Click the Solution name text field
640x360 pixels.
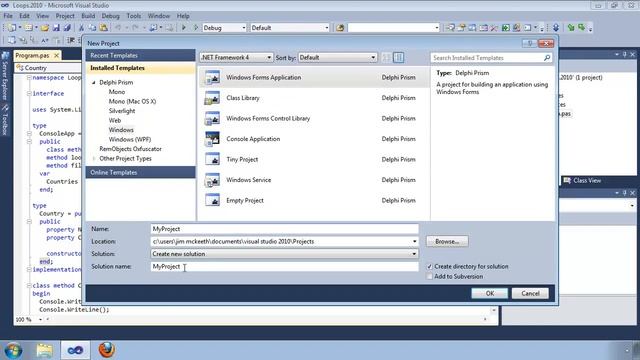point(284,267)
